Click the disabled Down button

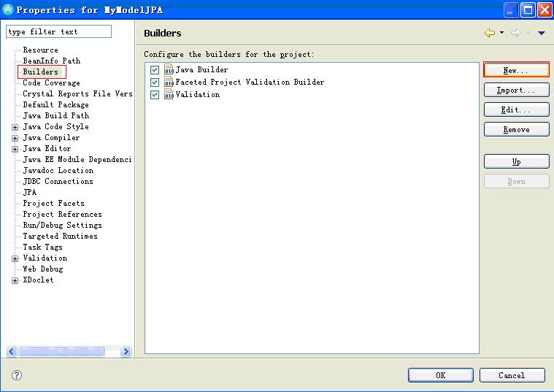click(516, 181)
